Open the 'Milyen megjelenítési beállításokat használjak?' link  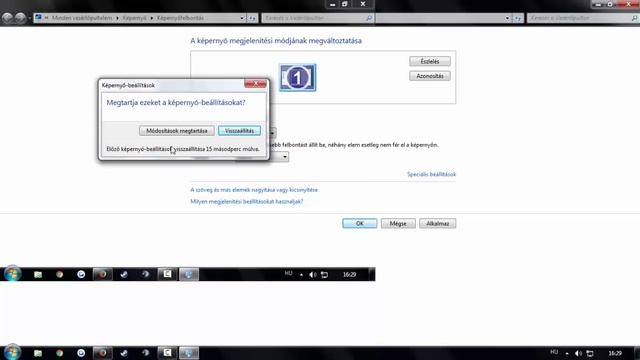pyautogui.click(x=247, y=201)
